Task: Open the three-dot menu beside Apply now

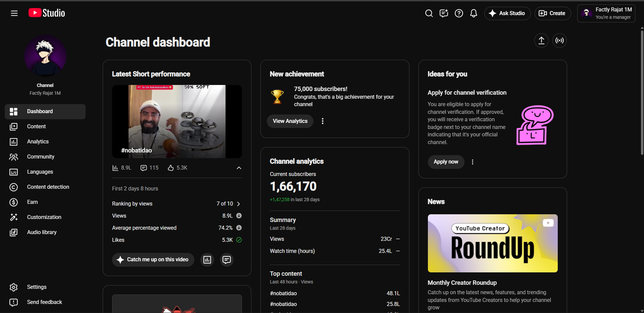Action: [x=473, y=162]
